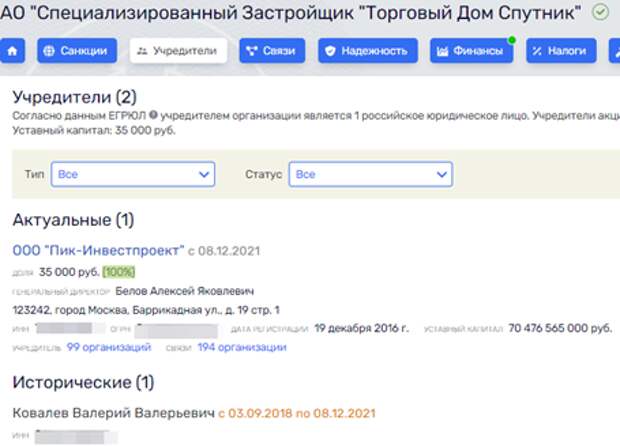The image size is (620, 446).
Task: Click the Актуальные (1) heading
Action: click(x=74, y=220)
